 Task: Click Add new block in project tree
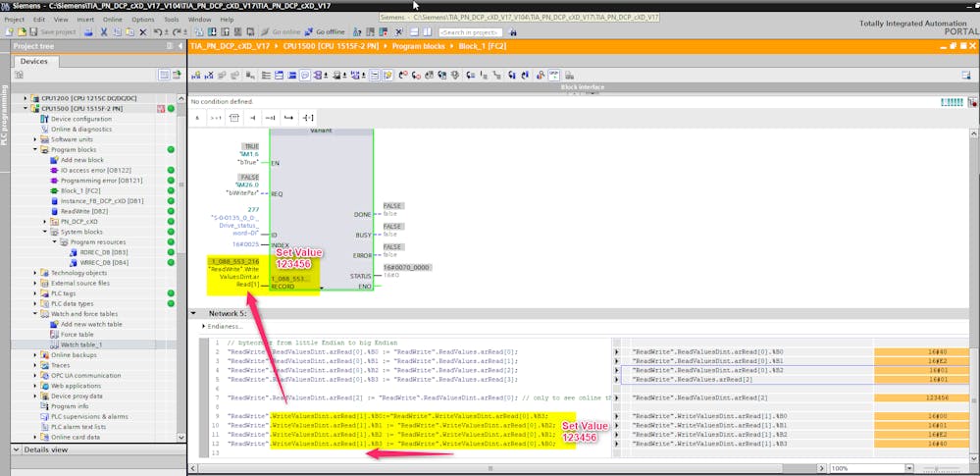[x=81, y=160]
